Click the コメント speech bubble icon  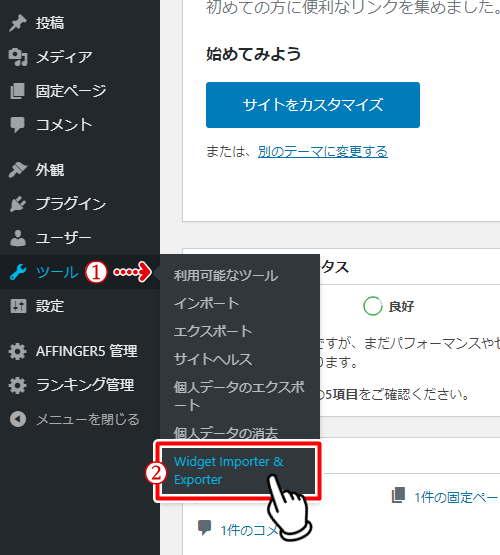click(18, 125)
